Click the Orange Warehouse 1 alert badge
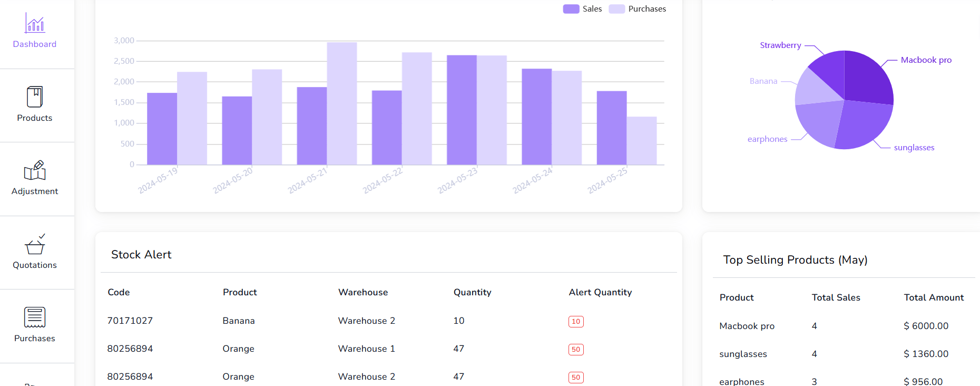Viewport: 980px width, 386px height. tap(576, 350)
